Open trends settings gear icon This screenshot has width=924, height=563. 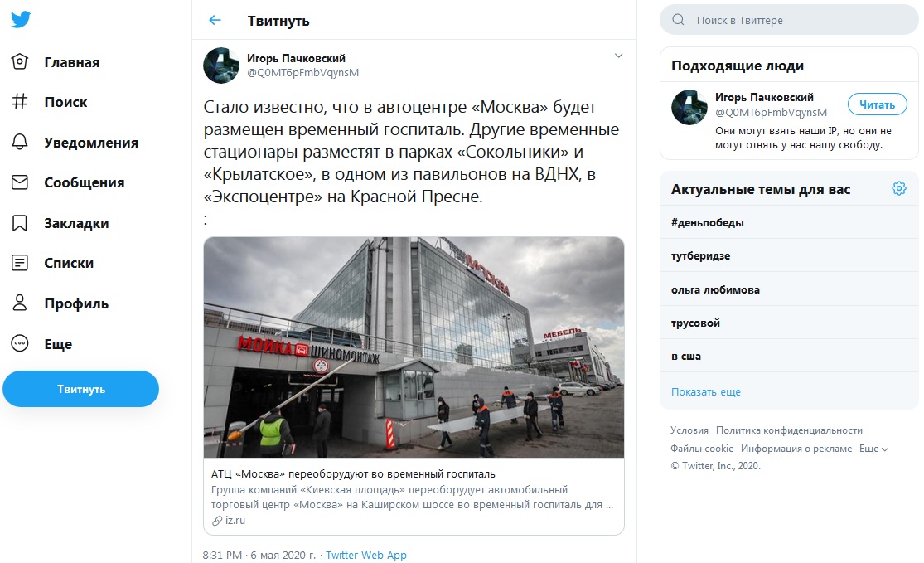898,189
